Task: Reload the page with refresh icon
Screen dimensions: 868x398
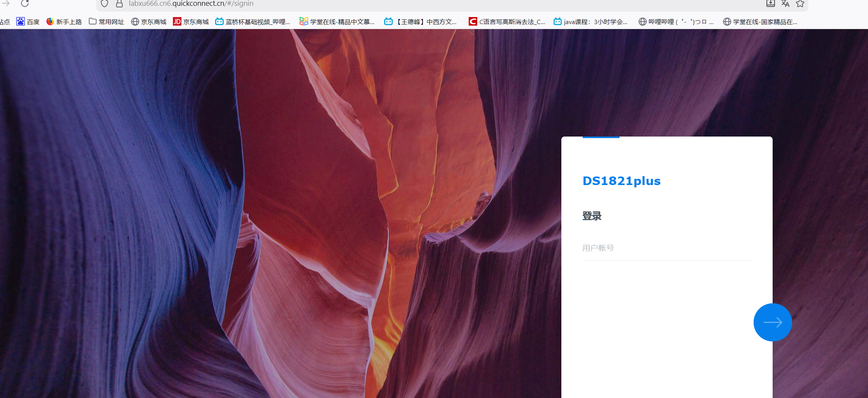Action: 25,3
